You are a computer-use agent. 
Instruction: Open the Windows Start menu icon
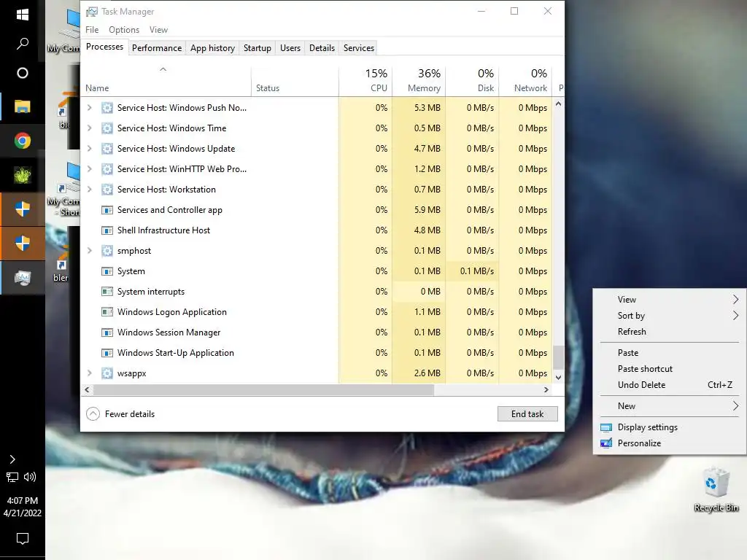coord(23,15)
